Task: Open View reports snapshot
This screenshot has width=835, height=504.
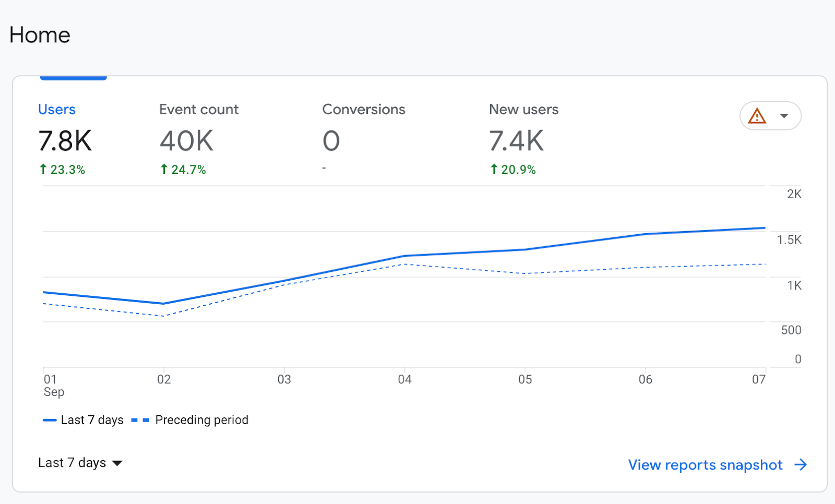Action: click(x=705, y=465)
